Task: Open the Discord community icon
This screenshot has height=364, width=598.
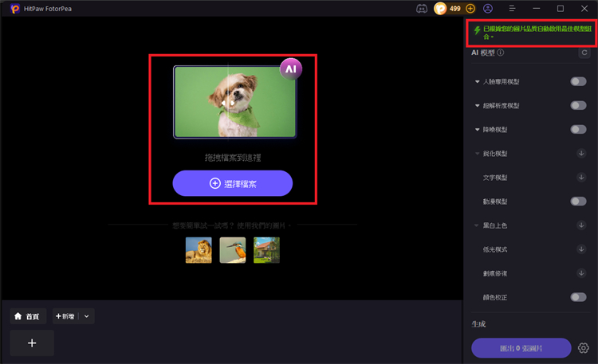Action: coord(422,9)
